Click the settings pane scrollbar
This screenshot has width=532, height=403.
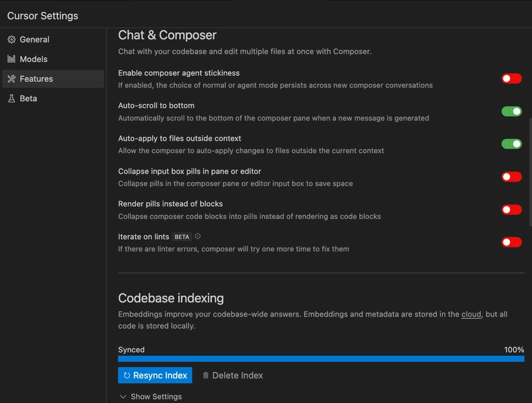530,172
